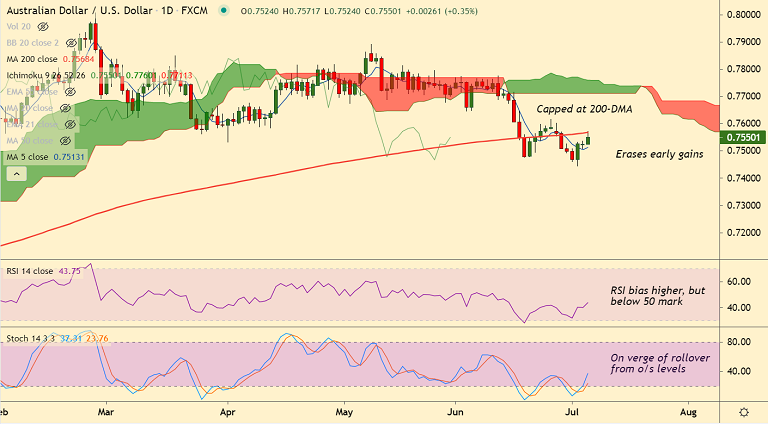Click the 0.72000 price axis label
Screen dimensions: 768x424
pyautogui.click(x=744, y=233)
